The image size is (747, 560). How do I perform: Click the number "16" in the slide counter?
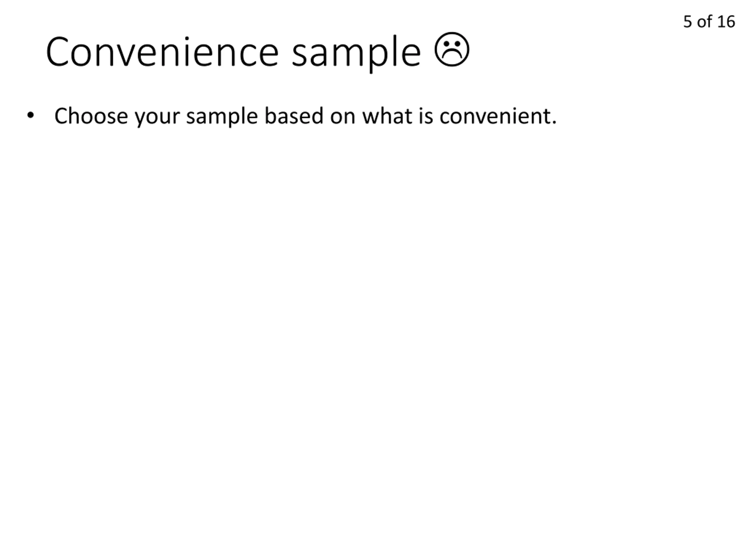coord(726,22)
